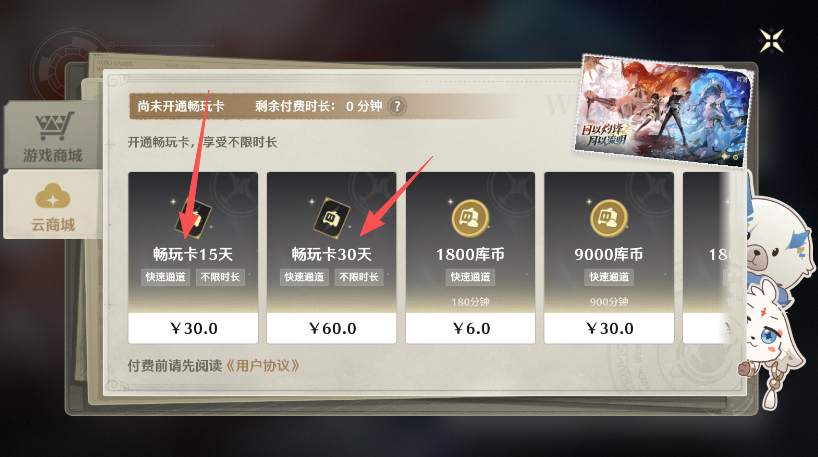Image resolution: width=818 pixels, height=457 pixels.
Task: Purchase 9000库币 at ¥30.0 price
Action: [x=609, y=328]
